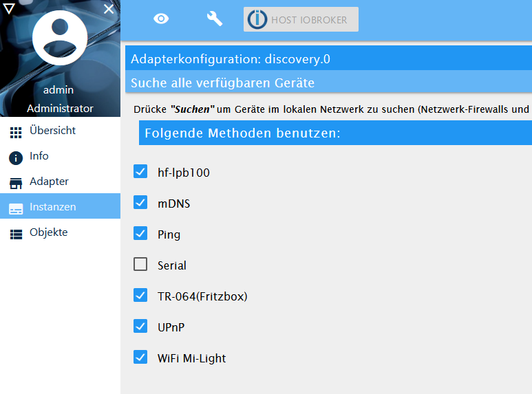This screenshot has height=394, width=532.
Task: Click the Übersicht grid icon
Action: [16, 132]
